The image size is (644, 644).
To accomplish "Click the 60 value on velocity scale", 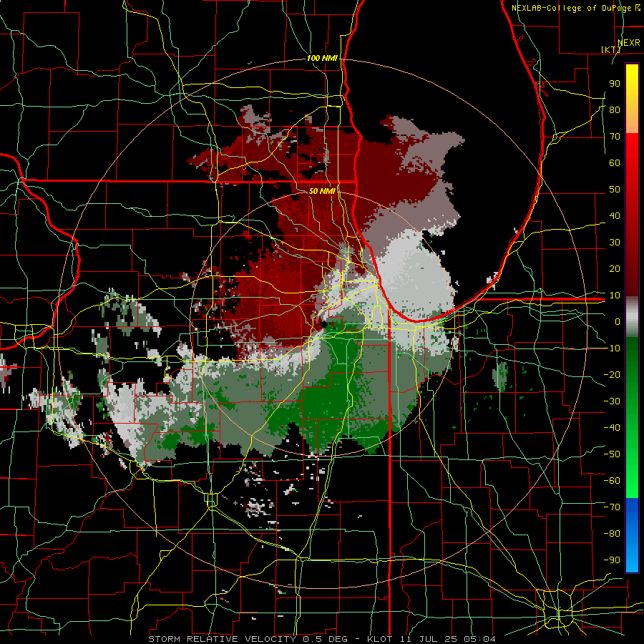I will point(615,163).
